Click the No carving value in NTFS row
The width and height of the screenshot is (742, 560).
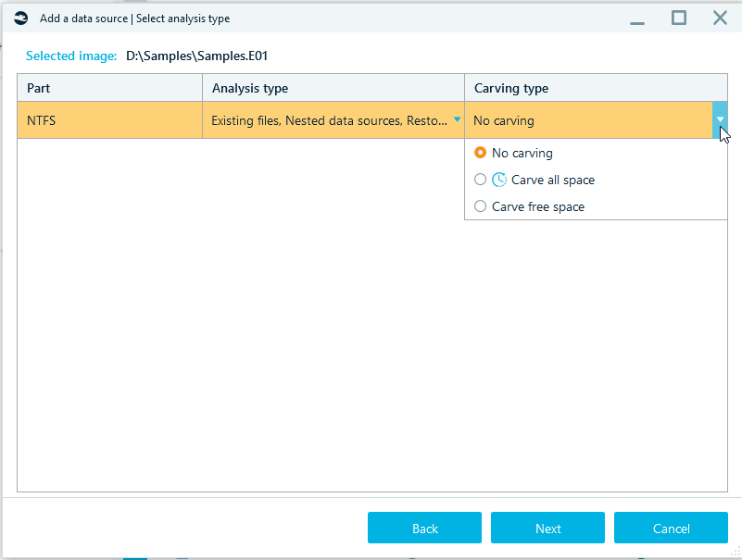pos(504,120)
